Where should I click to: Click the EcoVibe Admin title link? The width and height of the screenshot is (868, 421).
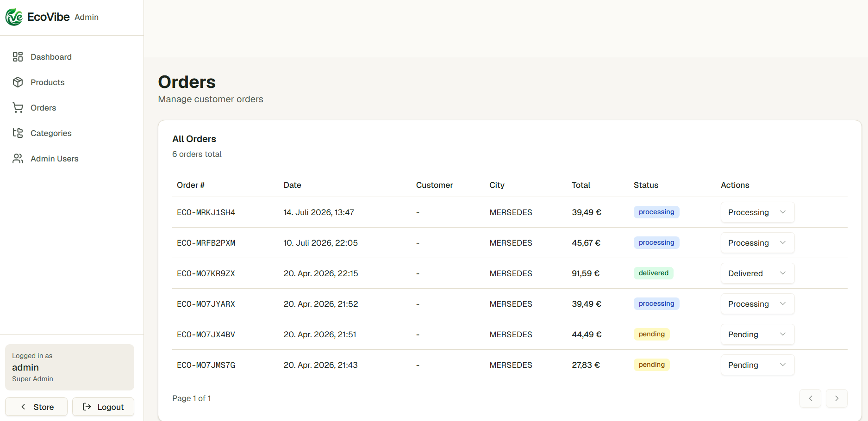point(52,17)
